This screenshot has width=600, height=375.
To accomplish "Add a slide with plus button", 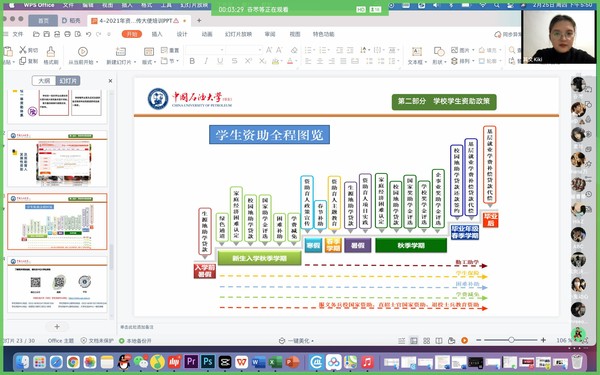I will point(57,326).
